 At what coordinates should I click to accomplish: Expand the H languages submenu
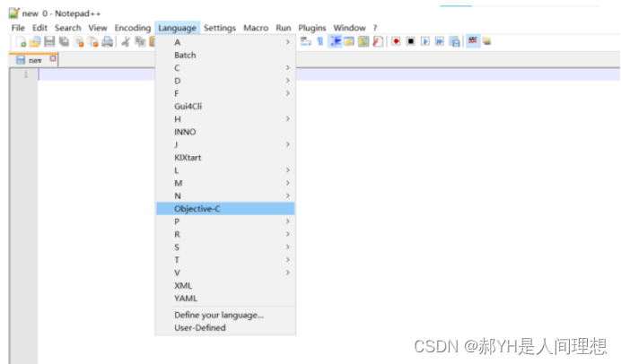[x=225, y=119]
